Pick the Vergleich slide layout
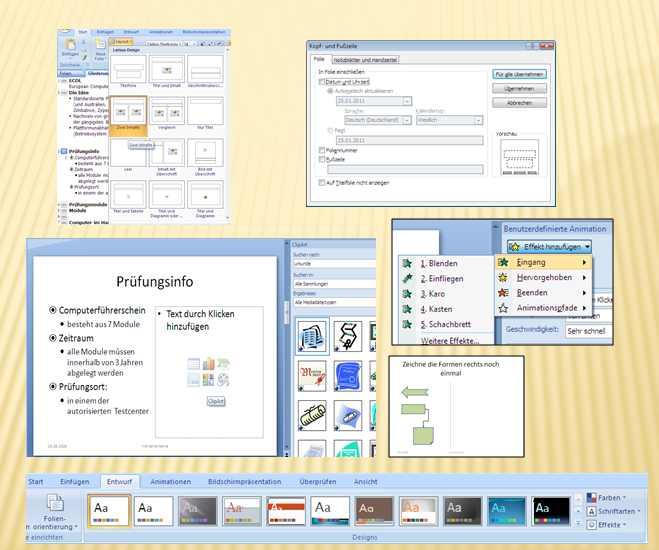 click(166, 111)
